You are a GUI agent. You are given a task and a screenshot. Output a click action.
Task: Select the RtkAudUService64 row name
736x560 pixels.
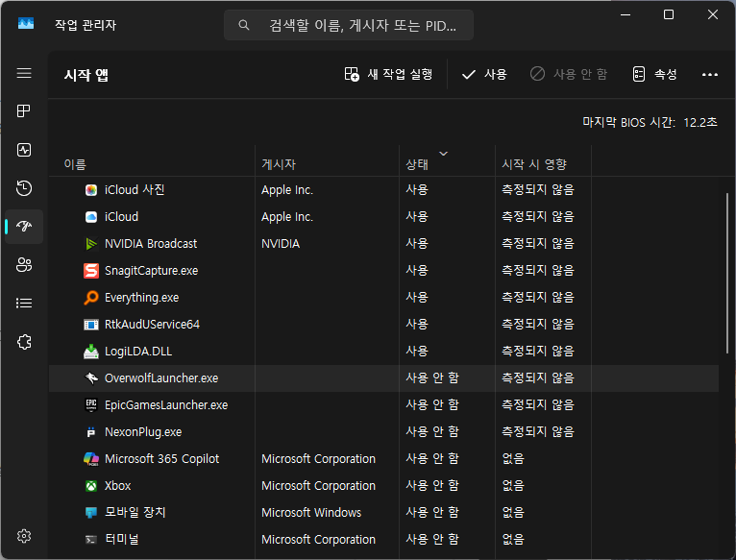(152, 325)
